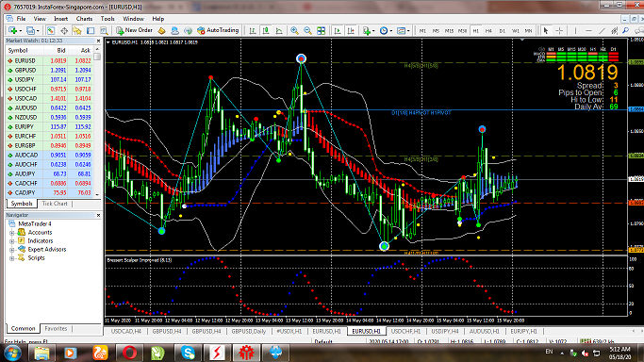Select the W1 timeframe
Viewport: 644px width, 362px height.
coord(515,31)
